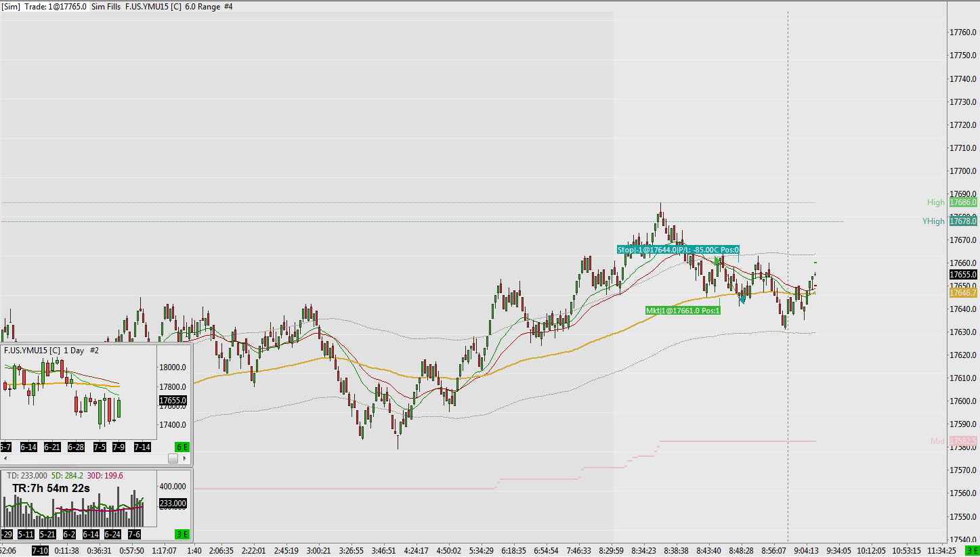Click the 18000.0 price on the daily chart scale
Image resolution: width=980 pixels, height=557 pixels.
tap(172, 367)
